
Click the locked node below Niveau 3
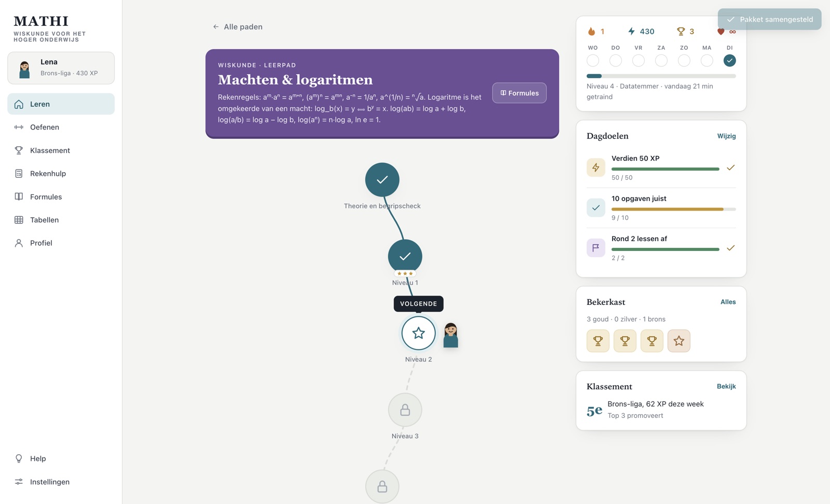coord(382,486)
